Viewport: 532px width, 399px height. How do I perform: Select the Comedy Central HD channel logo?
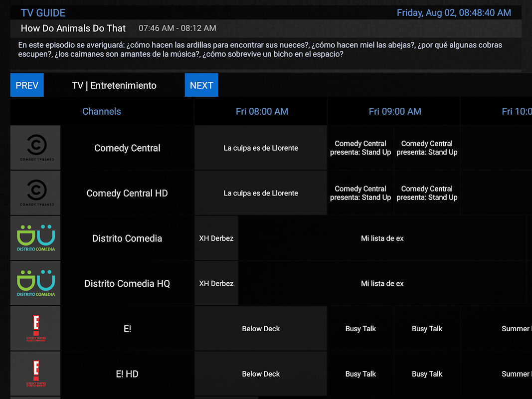pyautogui.click(x=35, y=193)
